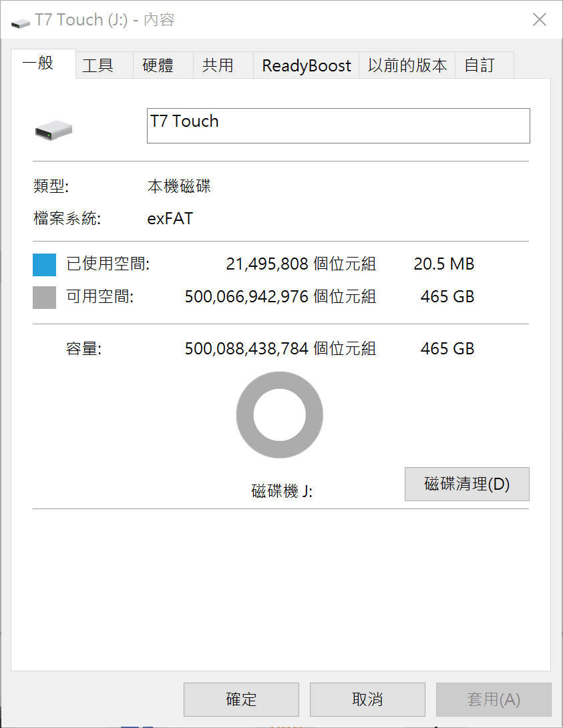The height and width of the screenshot is (728, 563).
Task: Click the drive icon in the title bar
Action: tap(21, 21)
